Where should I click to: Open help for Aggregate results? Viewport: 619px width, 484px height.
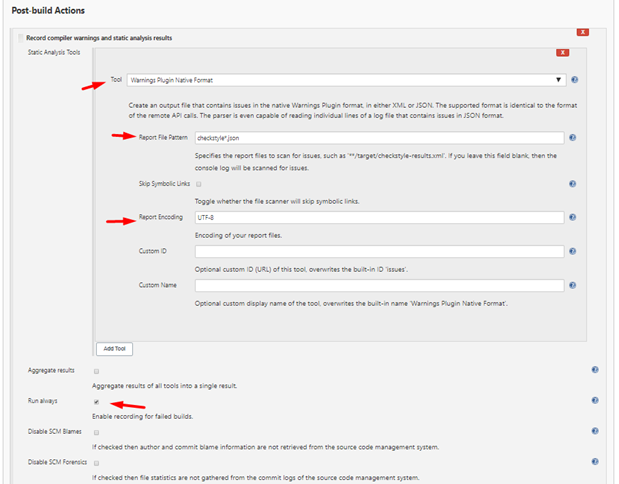pos(595,370)
